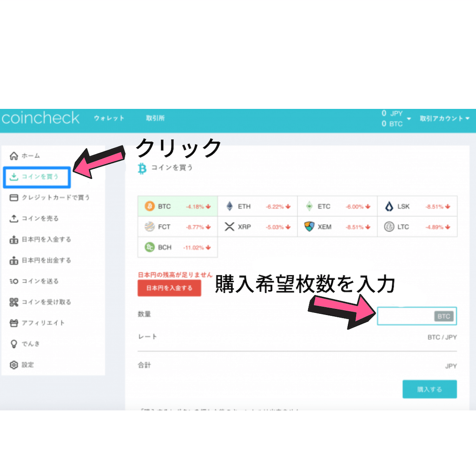Choose the LTC coin cell
The image size is (476, 476).
(417, 226)
